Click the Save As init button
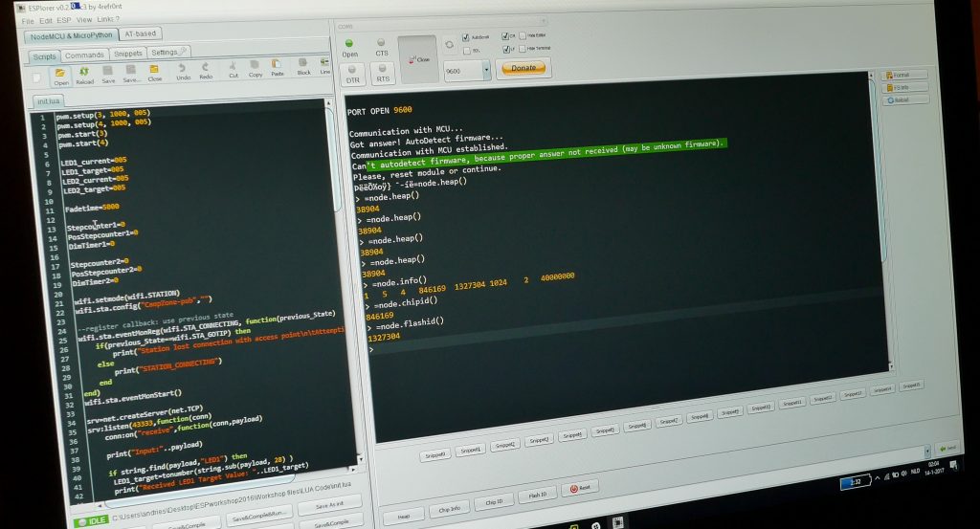 pyautogui.click(x=329, y=505)
